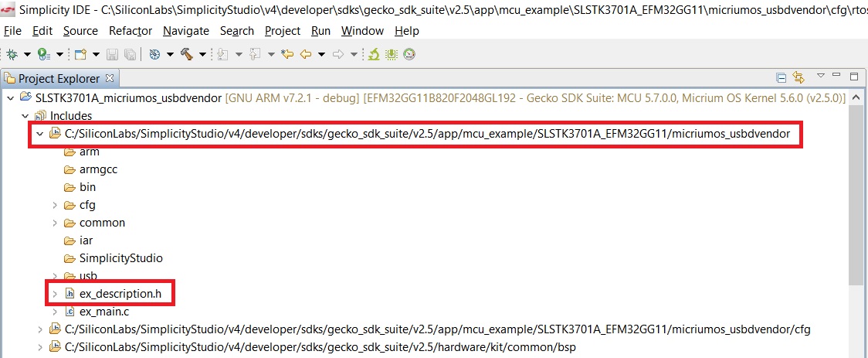868x358 pixels.
Task: Expand the ex_description.h file node
Action: (55, 294)
